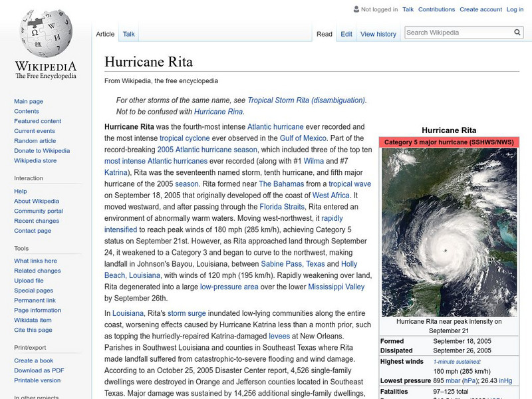Click the search magnifier icon

(x=517, y=32)
